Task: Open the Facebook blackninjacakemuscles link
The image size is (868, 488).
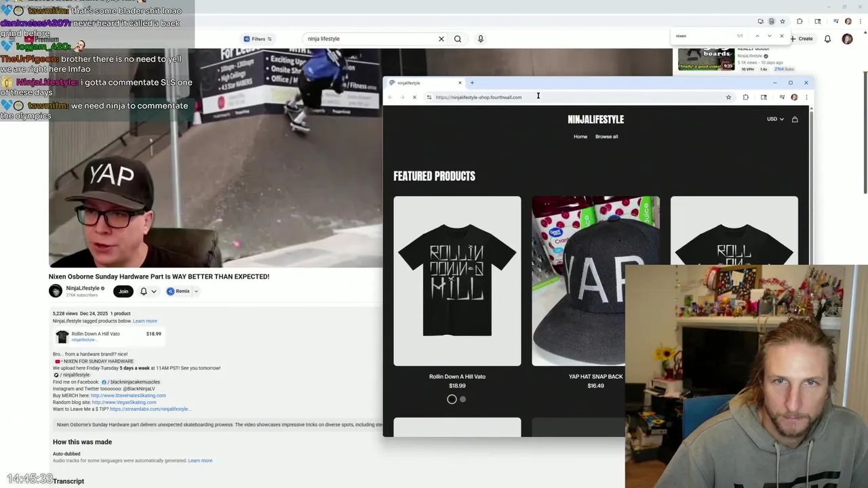Action: (130, 382)
